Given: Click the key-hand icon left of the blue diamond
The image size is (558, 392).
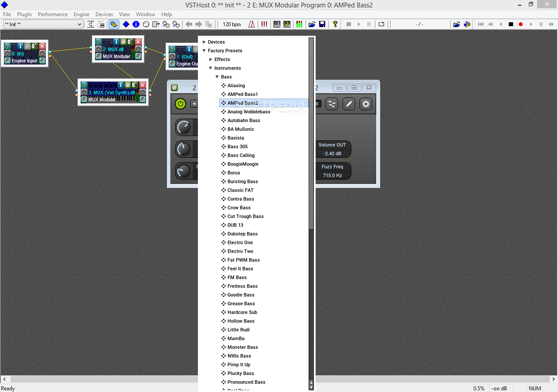Looking at the screenshot, I should click(x=113, y=24).
